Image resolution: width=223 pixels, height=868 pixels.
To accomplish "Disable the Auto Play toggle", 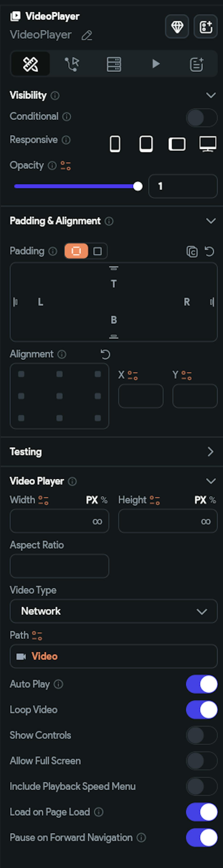I will coord(201,684).
